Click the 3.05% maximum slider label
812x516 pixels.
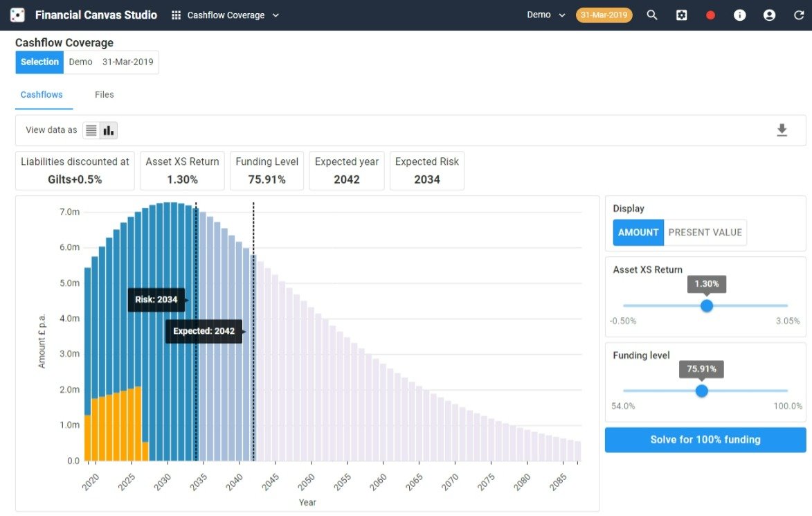tap(788, 321)
